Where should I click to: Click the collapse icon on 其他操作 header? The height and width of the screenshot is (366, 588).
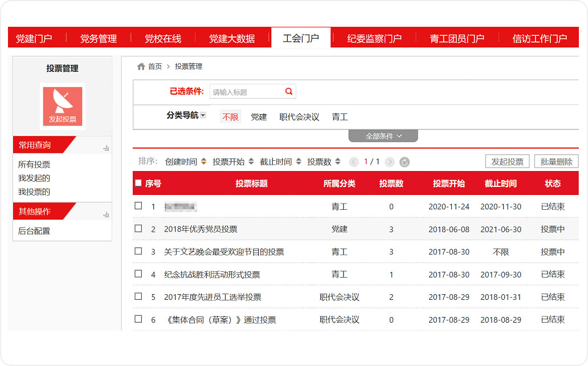pyautogui.click(x=106, y=214)
